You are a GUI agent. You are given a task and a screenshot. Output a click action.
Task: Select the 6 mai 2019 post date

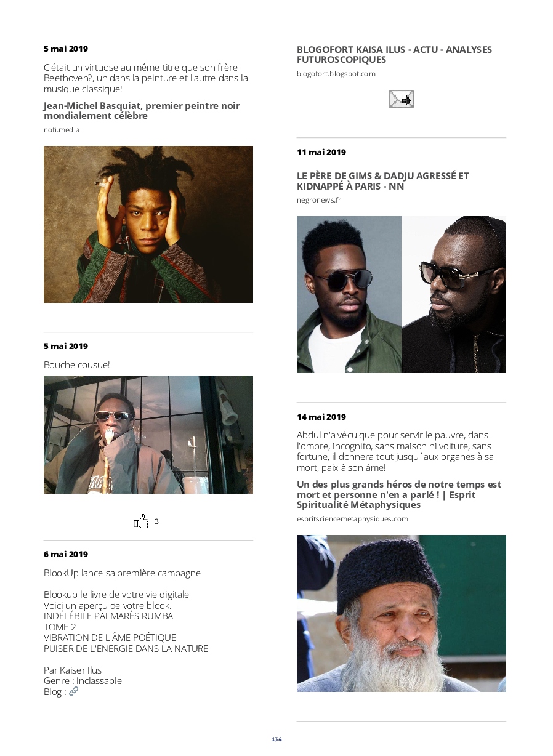pyautogui.click(x=66, y=554)
